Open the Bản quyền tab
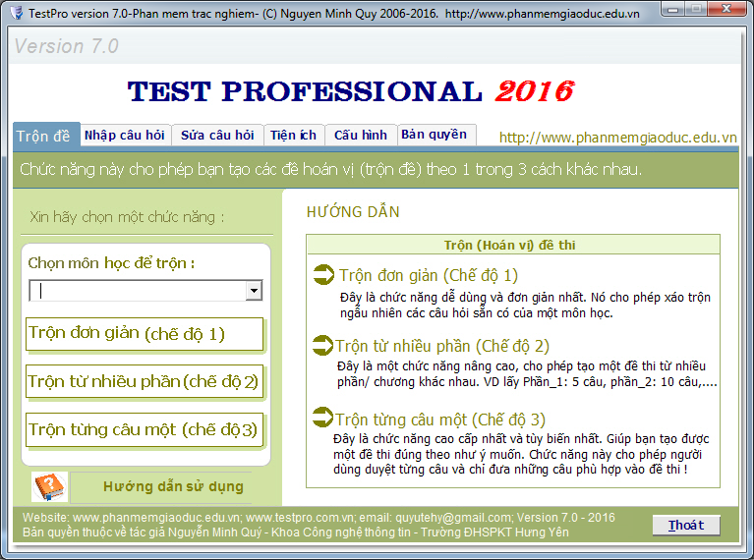Screen dimensions: 754x560 (x=435, y=135)
